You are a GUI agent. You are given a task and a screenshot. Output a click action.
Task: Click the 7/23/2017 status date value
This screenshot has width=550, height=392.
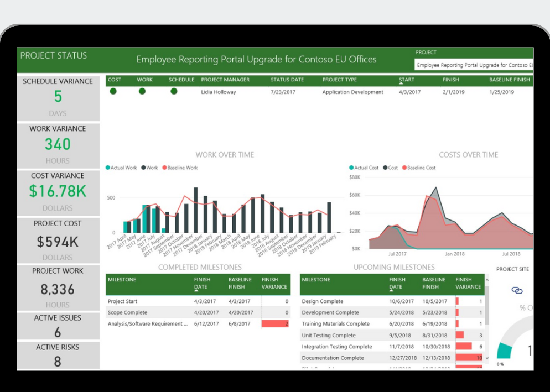283,92
